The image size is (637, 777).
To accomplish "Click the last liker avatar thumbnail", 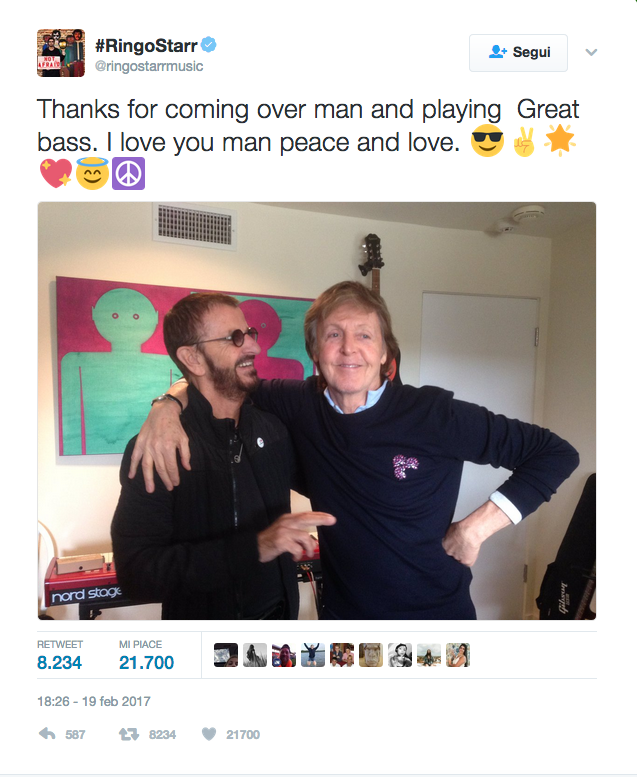I will click(458, 655).
